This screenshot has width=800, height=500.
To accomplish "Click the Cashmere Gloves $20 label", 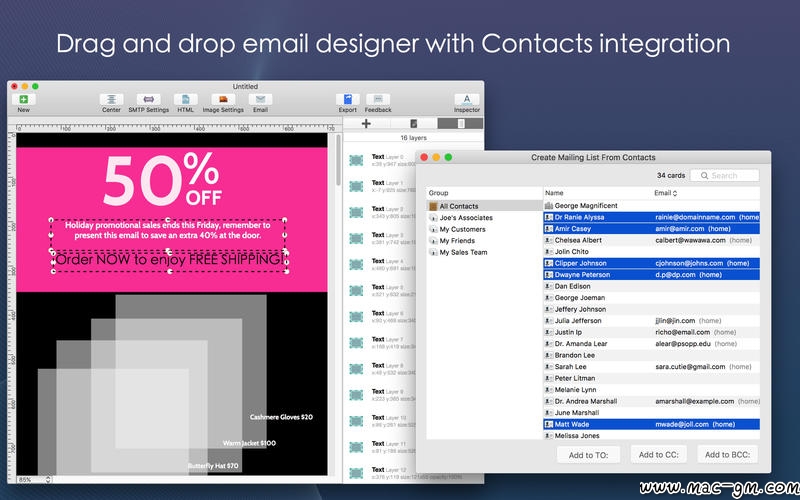I will (x=281, y=417).
